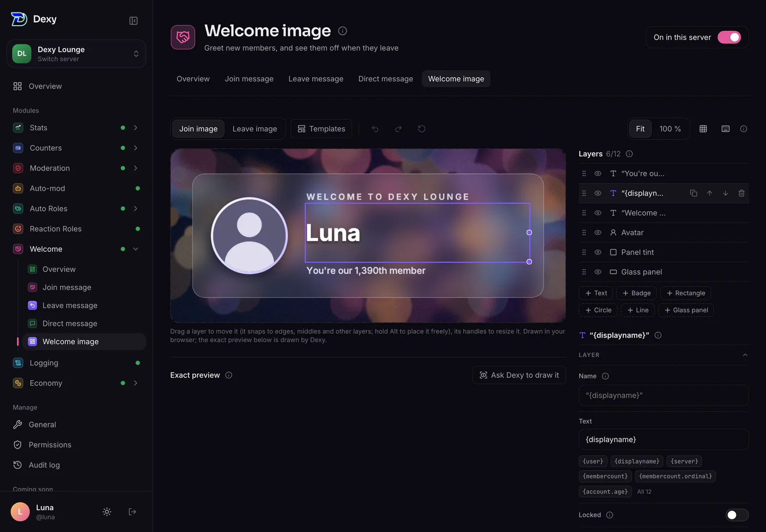Open the Direct message tab
Image resolution: width=766 pixels, height=532 pixels.
pyautogui.click(x=385, y=79)
